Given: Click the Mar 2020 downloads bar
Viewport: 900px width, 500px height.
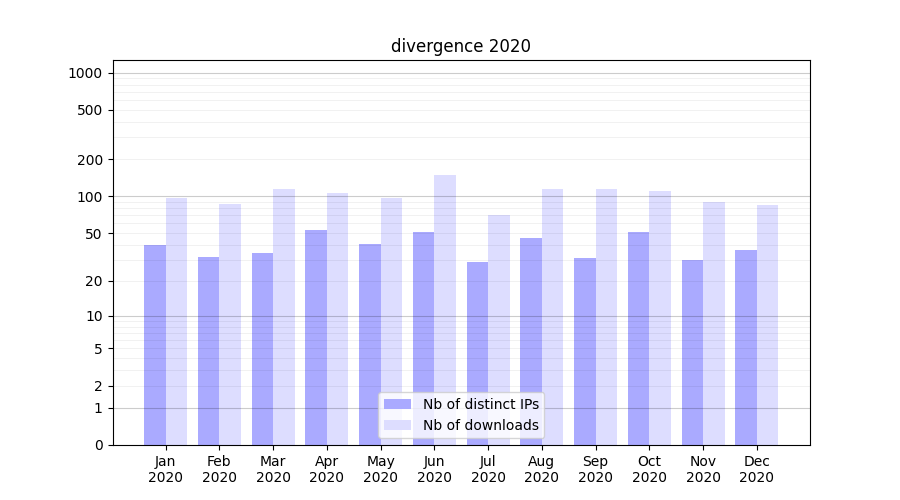Looking at the screenshot, I should pyautogui.click(x=284, y=317).
